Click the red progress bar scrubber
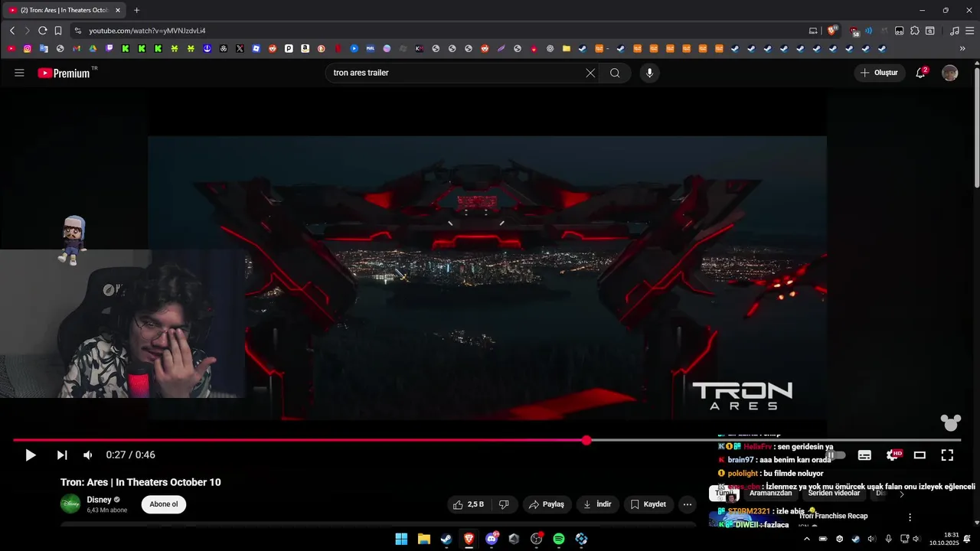 586,441
